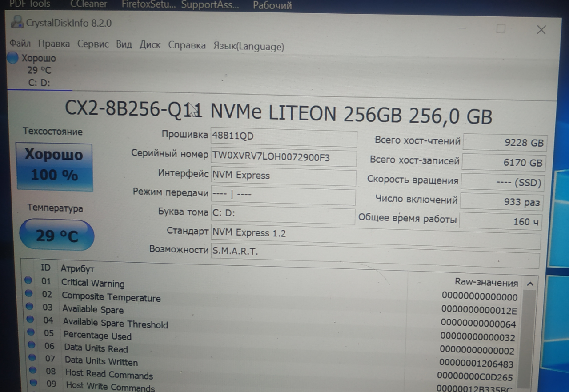Click the CCleaner desktop shortcut label
The width and height of the screenshot is (569, 392).
[x=88, y=4]
